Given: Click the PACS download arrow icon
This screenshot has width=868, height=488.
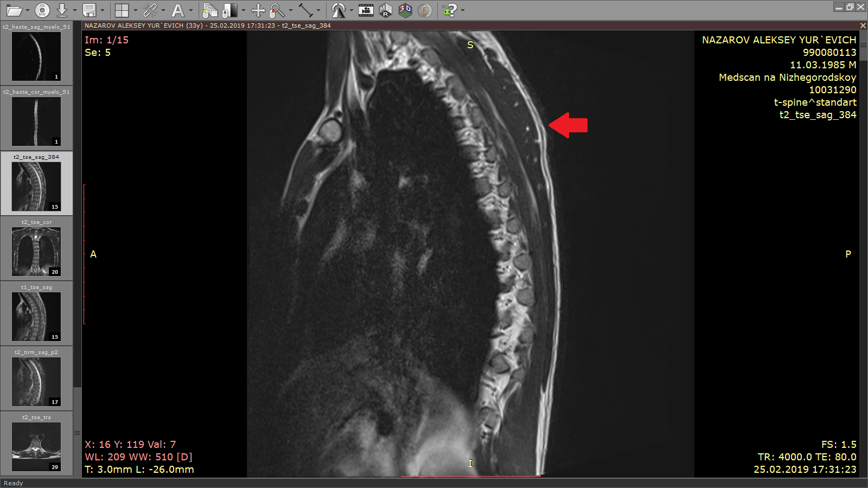Looking at the screenshot, I should [62, 10].
